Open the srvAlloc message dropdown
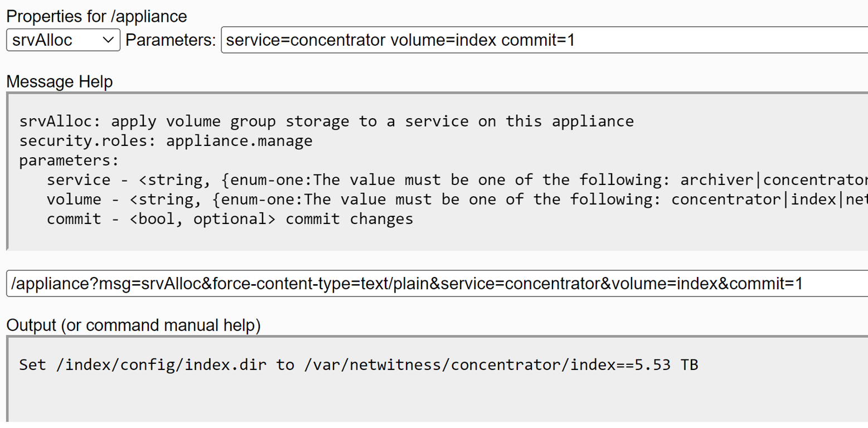 coord(61,40)
